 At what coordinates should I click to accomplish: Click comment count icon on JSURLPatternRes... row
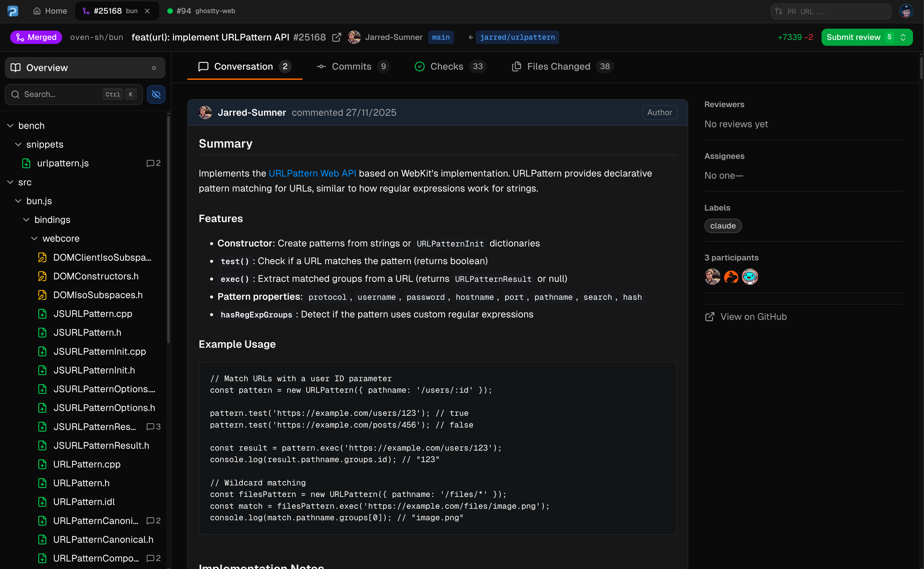[150, 427]
